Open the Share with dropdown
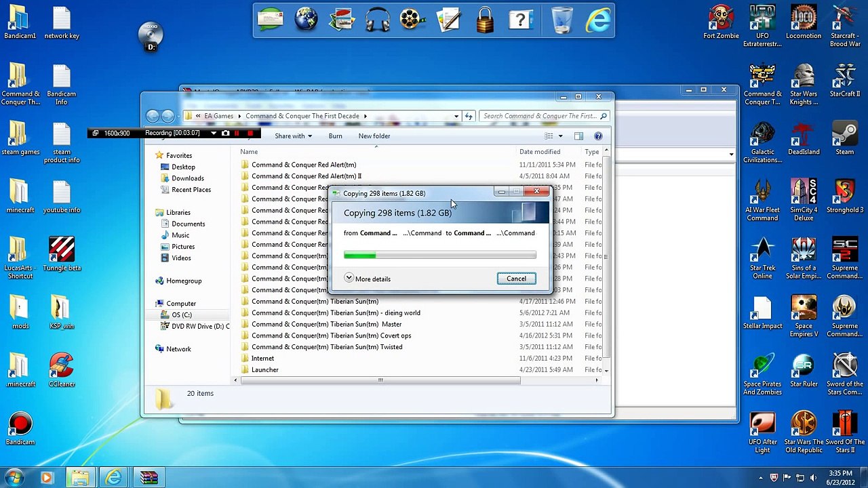This screenshot has height=488, width=868. point(293,136)
